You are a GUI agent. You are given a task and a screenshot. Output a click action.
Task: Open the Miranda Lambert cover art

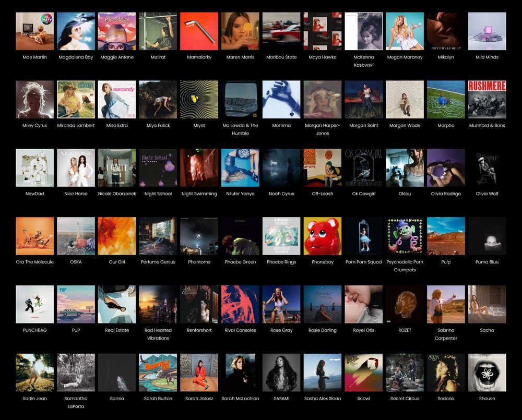click(76, 100)
